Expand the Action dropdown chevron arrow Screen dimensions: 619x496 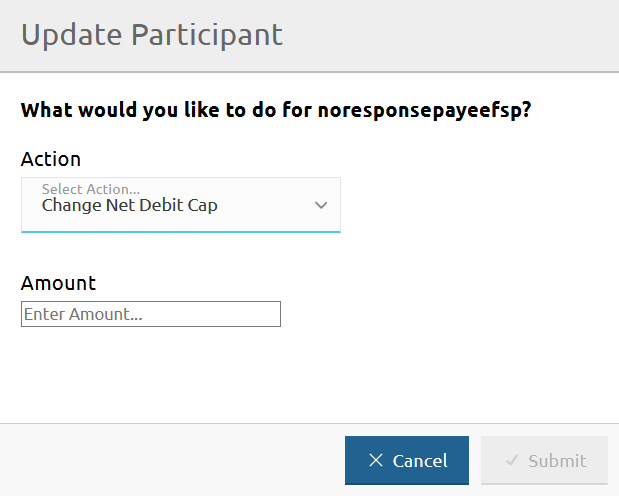click(x=321, y=205)
